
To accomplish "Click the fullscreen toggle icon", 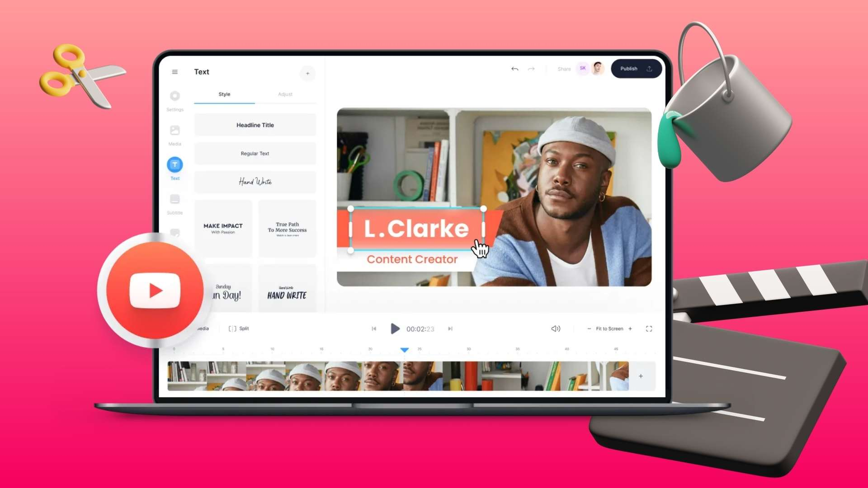I will 649,329.
